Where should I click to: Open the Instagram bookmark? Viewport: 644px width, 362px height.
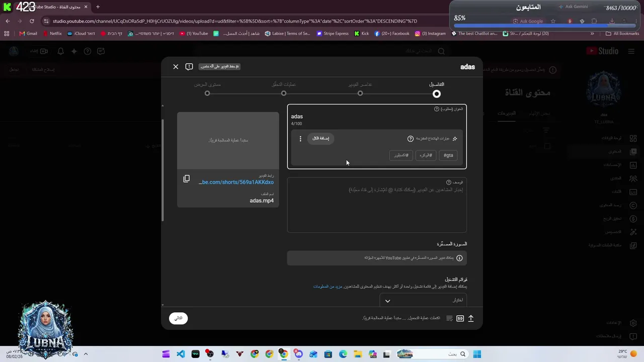point(430,34)
